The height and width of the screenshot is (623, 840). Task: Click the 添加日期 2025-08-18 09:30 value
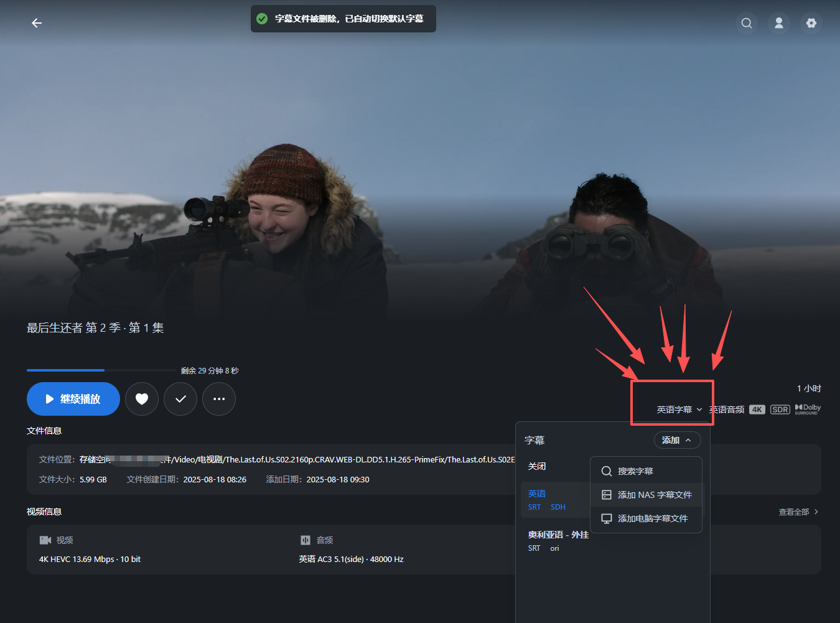point(338,480)
